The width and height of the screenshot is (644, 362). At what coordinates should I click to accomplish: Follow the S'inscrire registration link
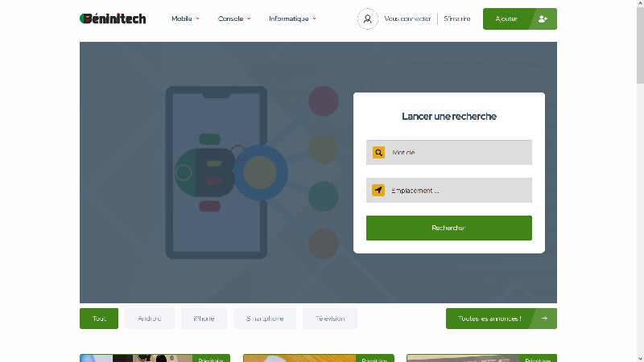(x=457, y=19)
